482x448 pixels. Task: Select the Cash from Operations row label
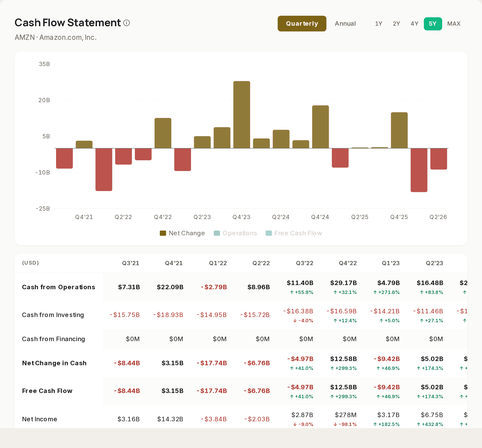58,287
